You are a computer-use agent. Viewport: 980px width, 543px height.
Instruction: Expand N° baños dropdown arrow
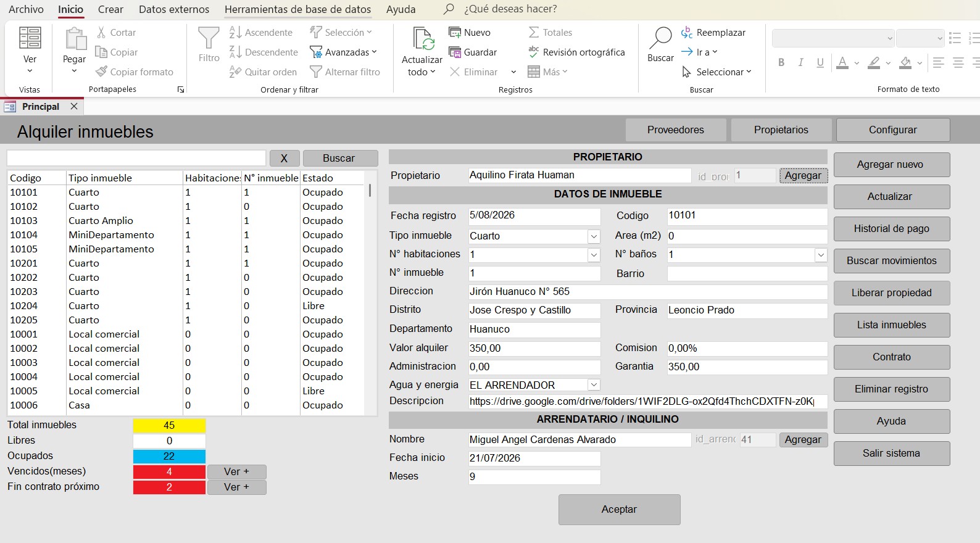pyautogui.click(x=821, y=255)
